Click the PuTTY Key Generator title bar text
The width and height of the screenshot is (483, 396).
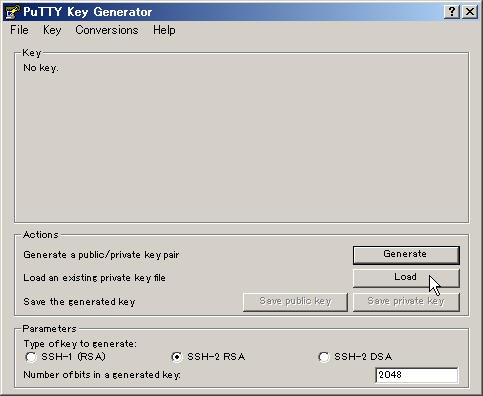(88, 12)
